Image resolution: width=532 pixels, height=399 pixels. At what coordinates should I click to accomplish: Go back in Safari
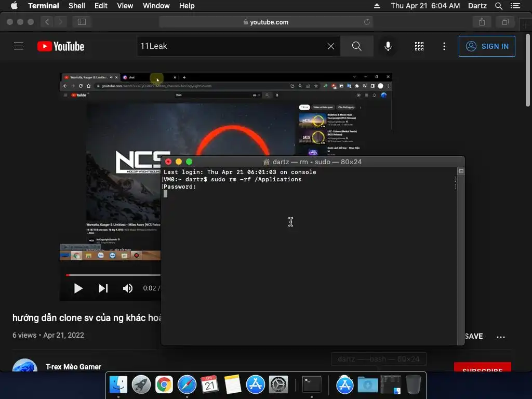point(47,22)
